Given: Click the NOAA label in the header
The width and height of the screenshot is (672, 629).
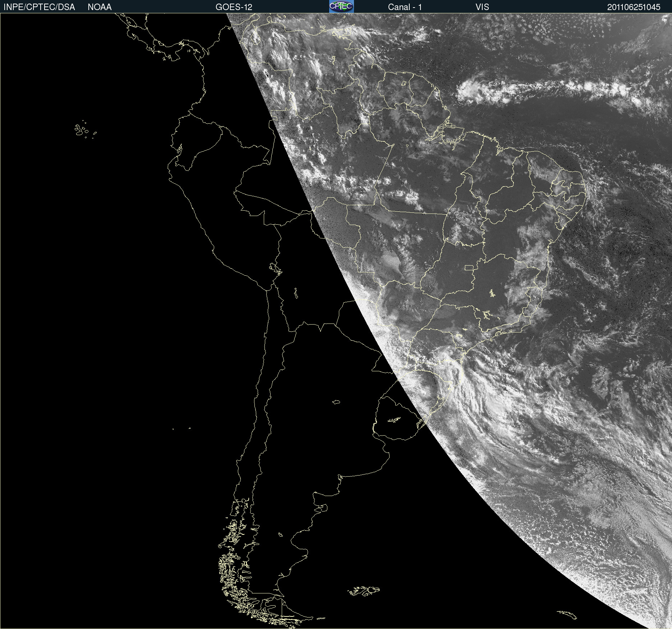Looking at the screenshot, I should click(100, 7).
